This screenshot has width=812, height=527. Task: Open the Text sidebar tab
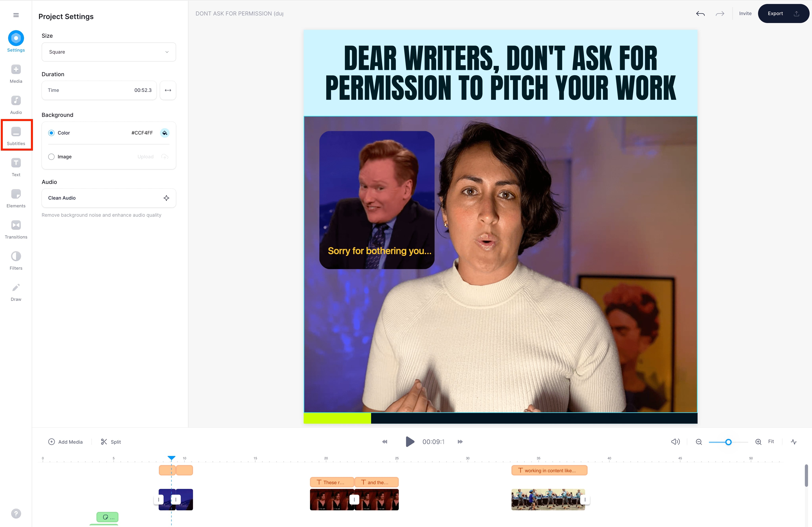[x=16, y=167]
